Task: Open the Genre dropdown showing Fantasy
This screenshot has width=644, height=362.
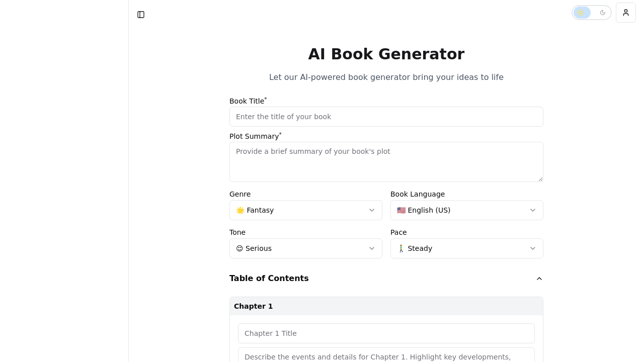Action: pyautogui.click(x=306, y=210)
